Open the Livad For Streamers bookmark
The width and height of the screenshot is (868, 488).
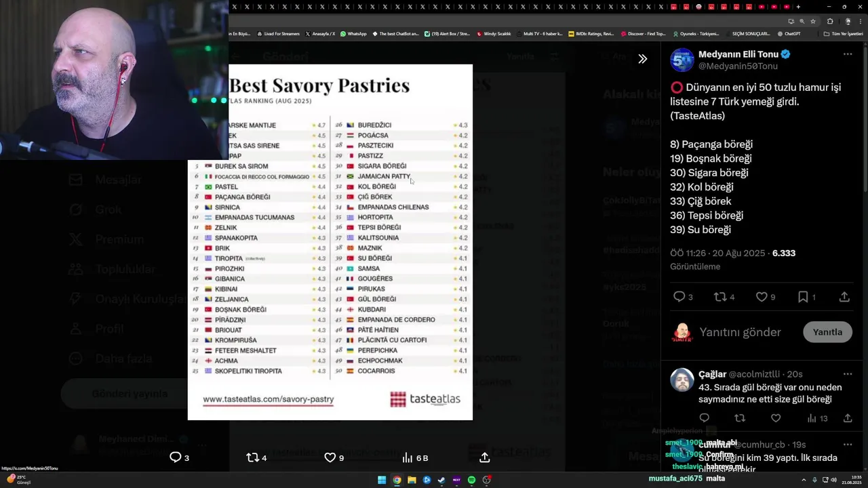[x=278, y=33]
